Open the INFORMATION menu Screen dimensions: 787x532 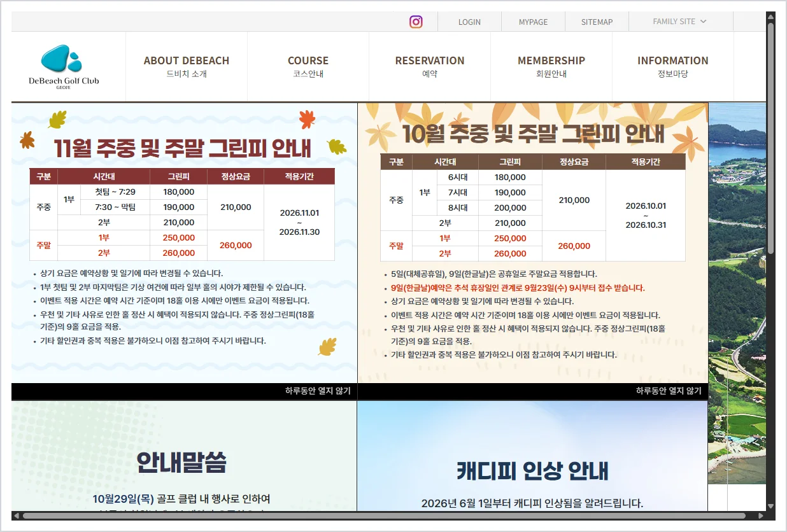[673, 66]
